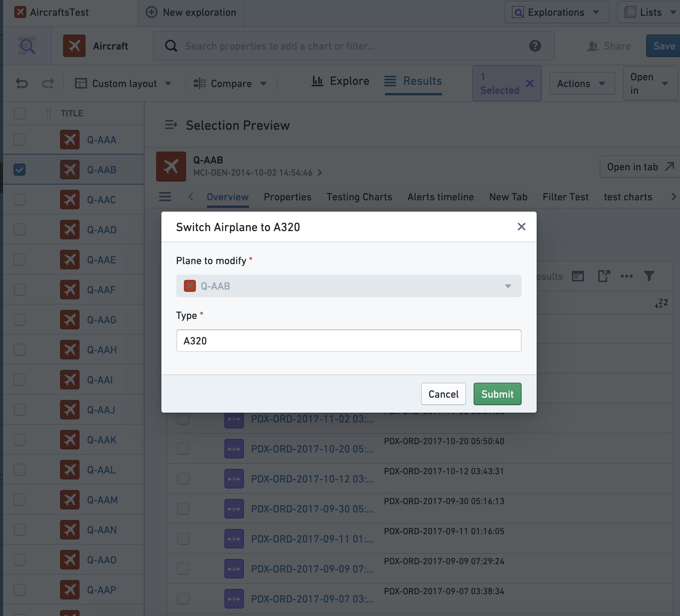Viewport: 680px width, 616px height.
Task: Check the Q-AAA row checkbox
Action: click(x=20, y=140)
